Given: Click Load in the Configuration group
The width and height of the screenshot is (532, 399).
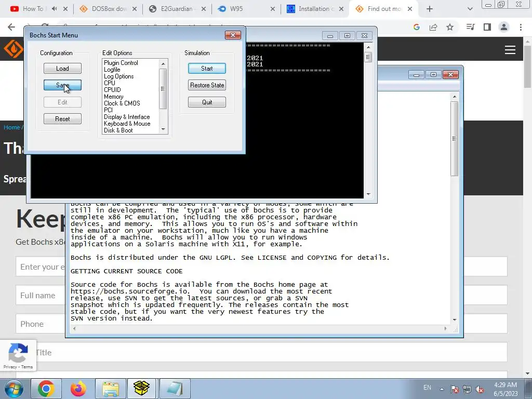Looking at the screenshot, I should 62,69.
